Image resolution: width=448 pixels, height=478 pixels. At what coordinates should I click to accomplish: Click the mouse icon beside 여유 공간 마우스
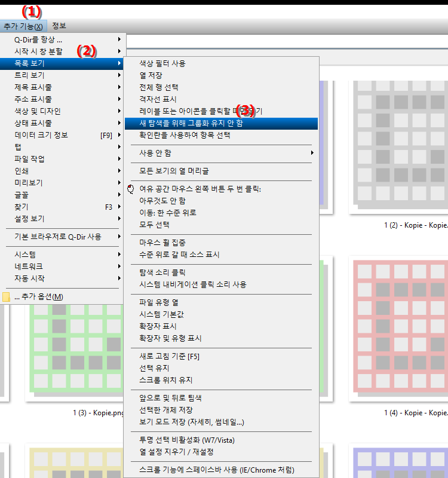131,189
